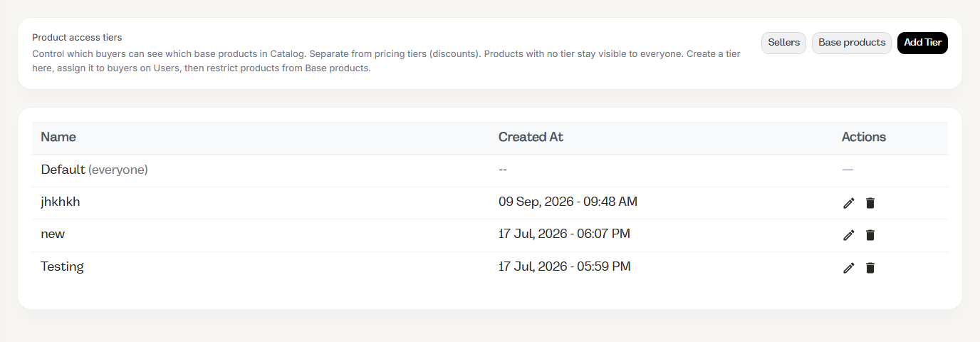The width and height of the screenshot is (980, 342).
Task: Select the Testing tier name
Action: pyautogui.click(x=62, y=266)
